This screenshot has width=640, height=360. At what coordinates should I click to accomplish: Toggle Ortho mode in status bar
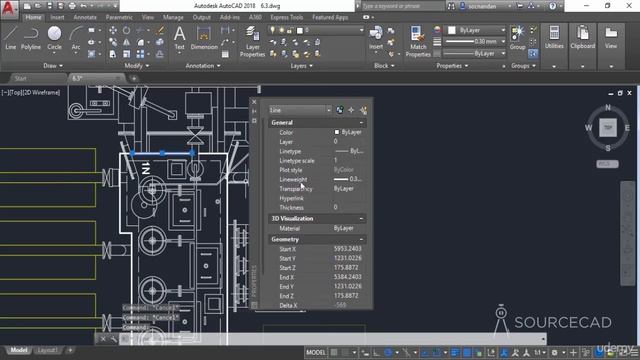point(376,352)
